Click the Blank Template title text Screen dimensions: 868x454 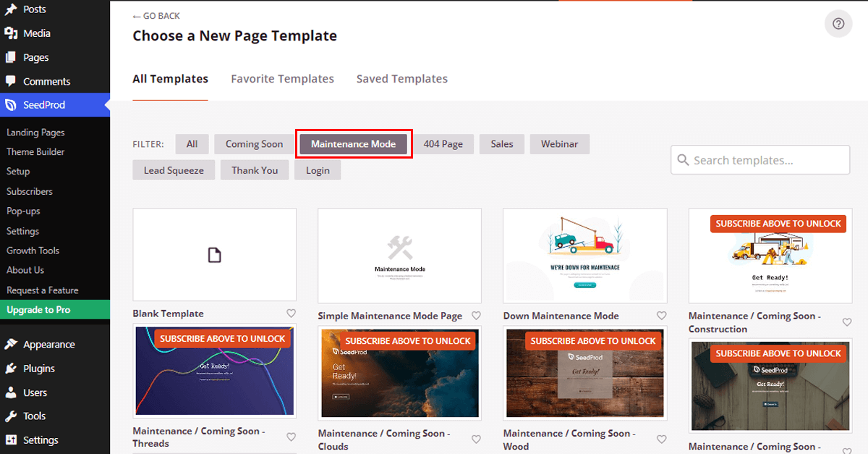coord(169,314)
